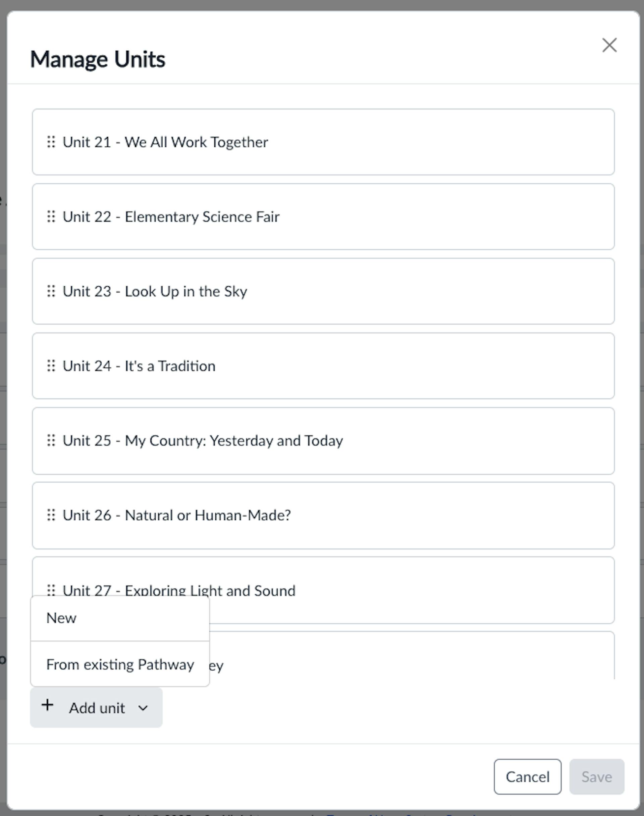Click the Cancel button
644x816 pixels.
[528, 776]
